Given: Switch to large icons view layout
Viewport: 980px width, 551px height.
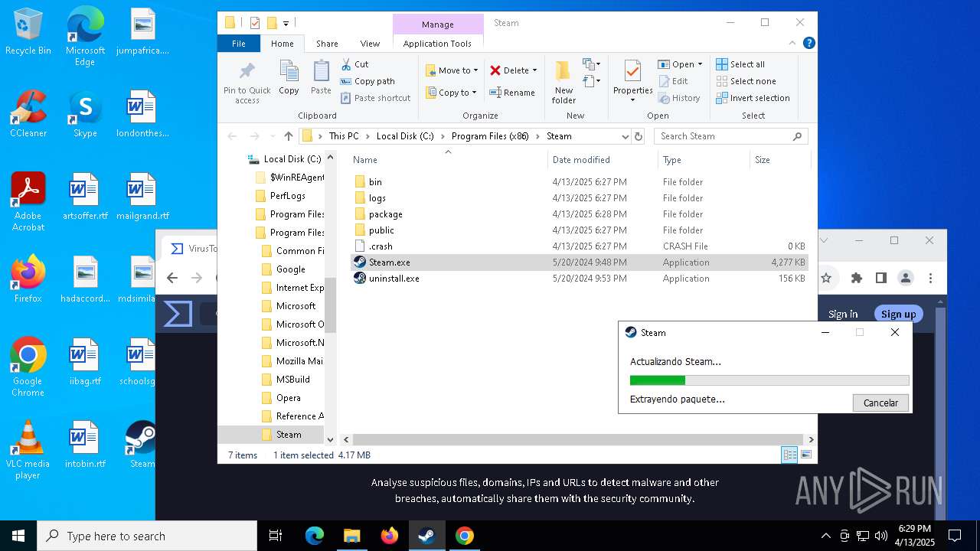Looking at the screenshot, I should pos(805,455).
